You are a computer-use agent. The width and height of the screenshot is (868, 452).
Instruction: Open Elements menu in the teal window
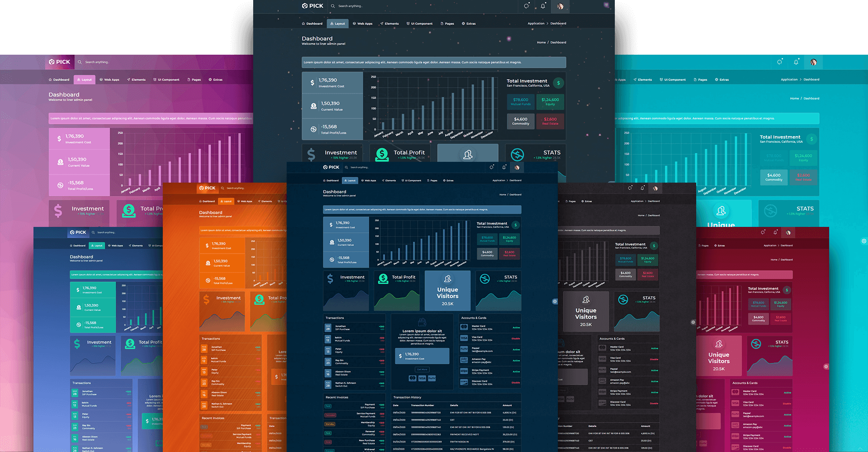(642, 80)
